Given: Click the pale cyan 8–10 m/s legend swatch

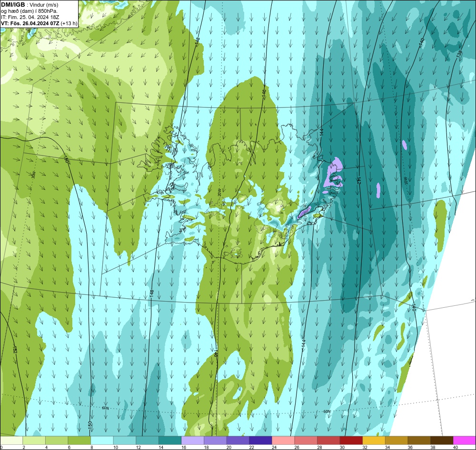Looking at the screenshot, I should [102, 440].
